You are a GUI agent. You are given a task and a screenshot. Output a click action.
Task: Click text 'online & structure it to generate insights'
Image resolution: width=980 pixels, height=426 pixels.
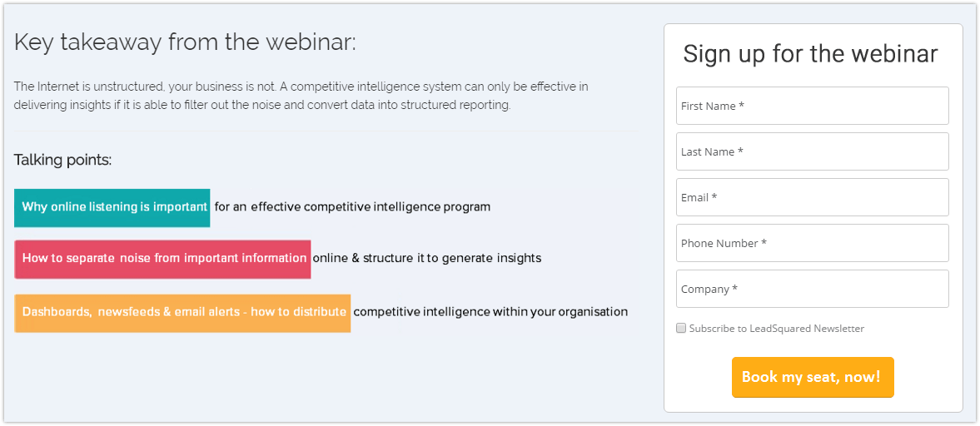point(427,257)
